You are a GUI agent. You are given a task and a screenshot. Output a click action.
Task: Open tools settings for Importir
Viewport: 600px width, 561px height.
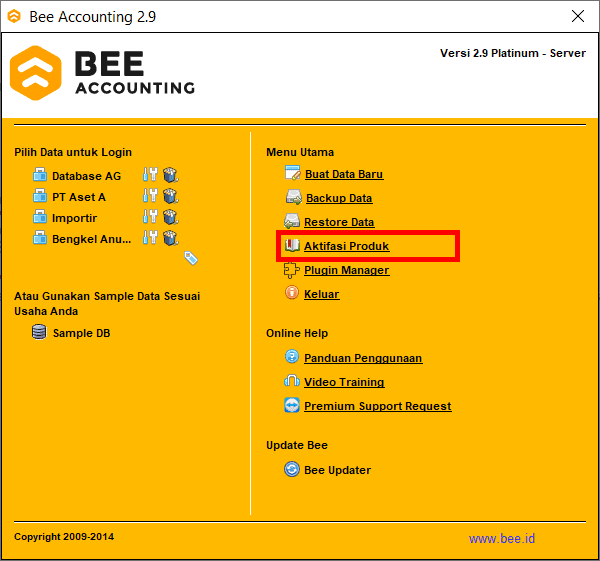click(x=150, y=217)
